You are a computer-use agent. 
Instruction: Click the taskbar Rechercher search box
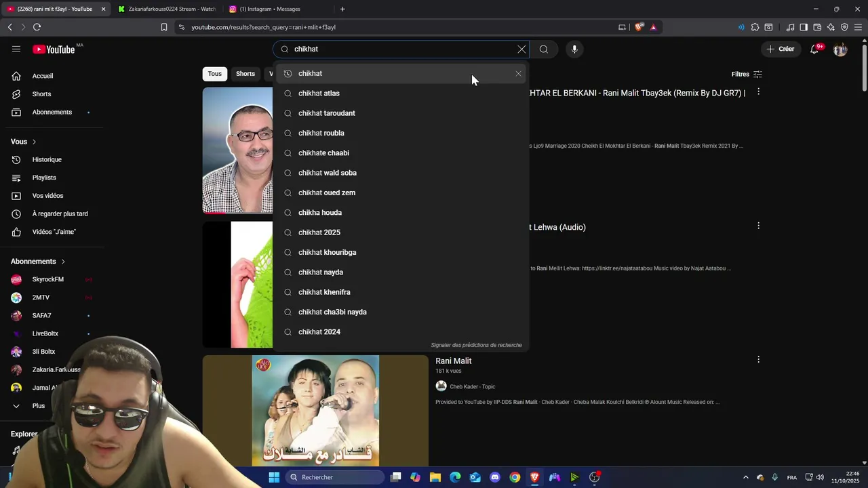coord(335,477)
